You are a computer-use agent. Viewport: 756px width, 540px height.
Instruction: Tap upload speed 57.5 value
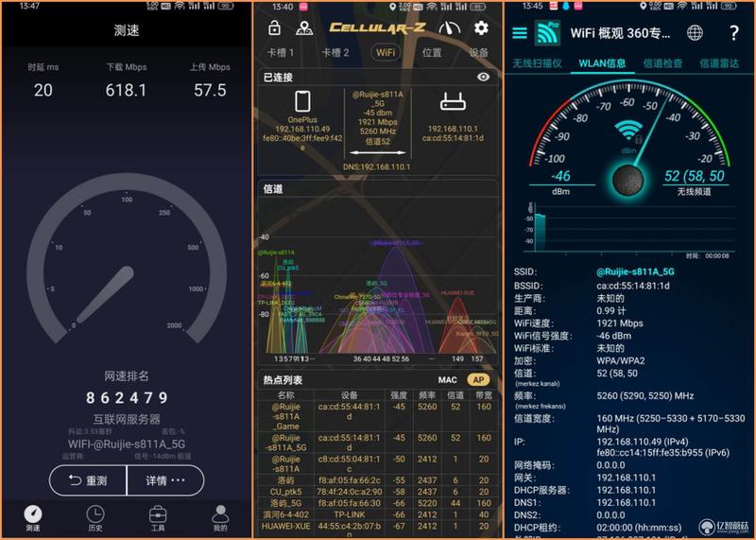tap(210, 90)
